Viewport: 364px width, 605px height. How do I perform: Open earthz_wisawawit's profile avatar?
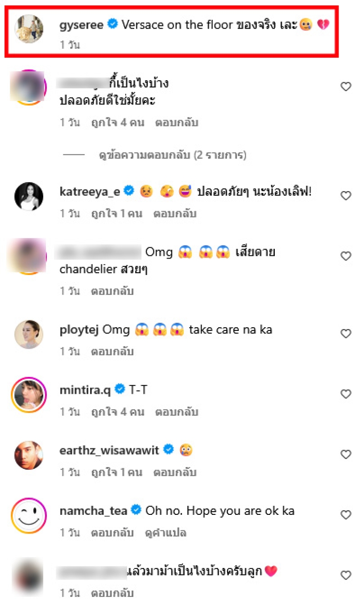pos(29,455)
